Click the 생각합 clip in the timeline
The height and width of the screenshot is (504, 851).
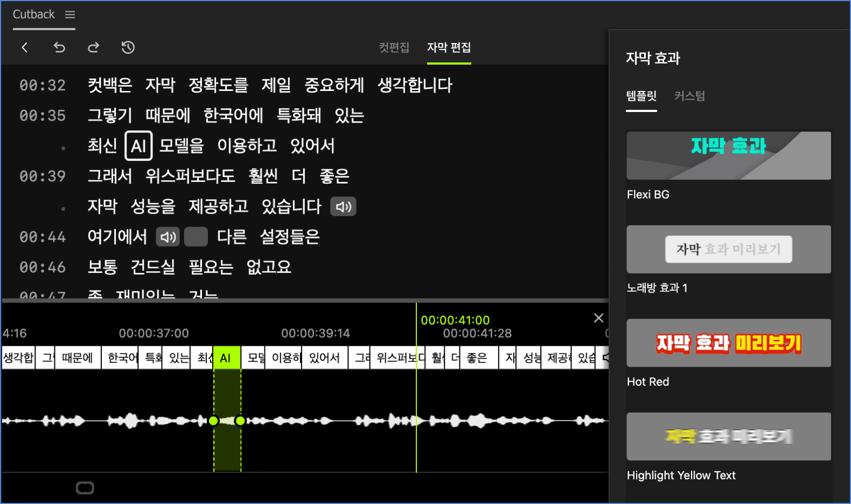pos(18,358)
